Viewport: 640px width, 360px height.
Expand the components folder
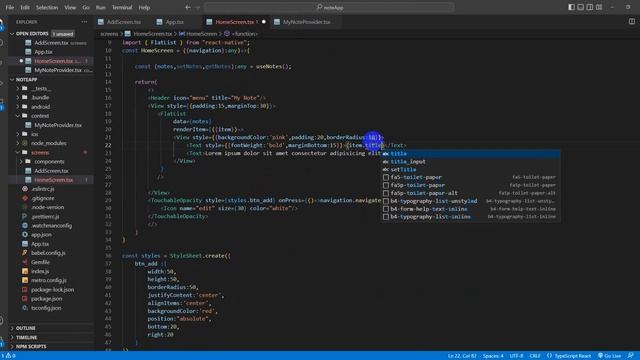(x=49, y=162)
